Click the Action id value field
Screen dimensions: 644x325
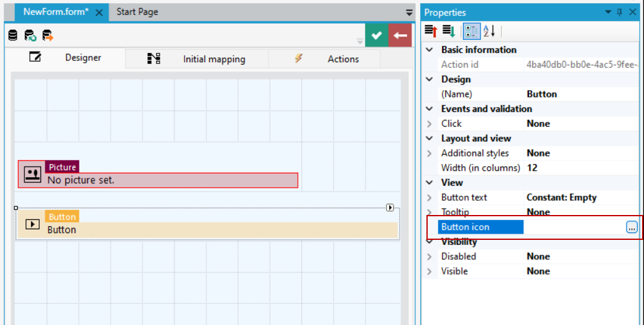coord(582,65)
